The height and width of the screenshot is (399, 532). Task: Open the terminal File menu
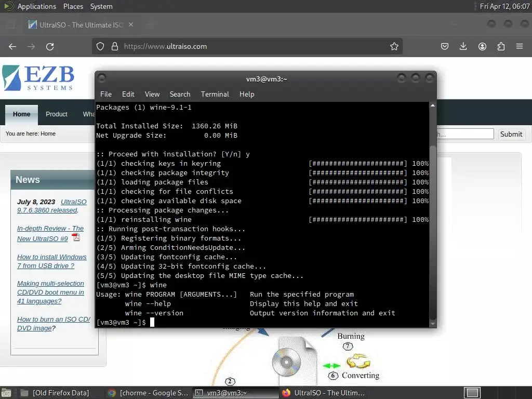pos(106,95)
